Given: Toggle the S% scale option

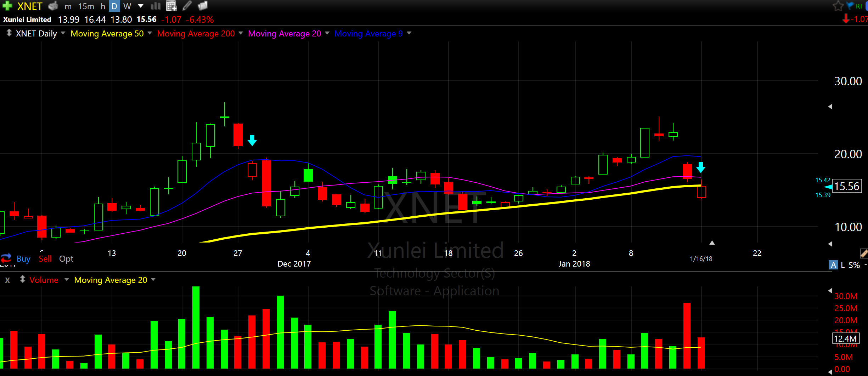Looking at the screenshot, I should [854, 265].
